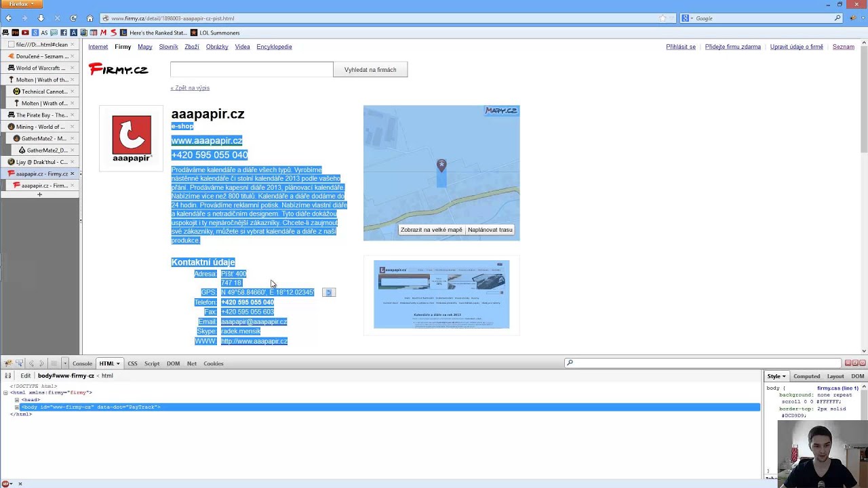Open the LOL Summoners bookmark
868x488 pixels.
(x=215, y=33)
